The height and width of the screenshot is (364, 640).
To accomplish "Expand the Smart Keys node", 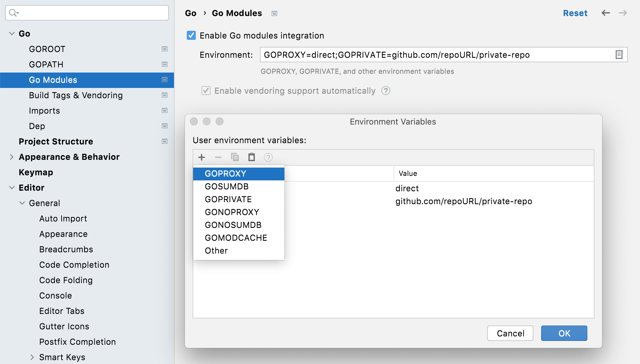I will 32,357.
